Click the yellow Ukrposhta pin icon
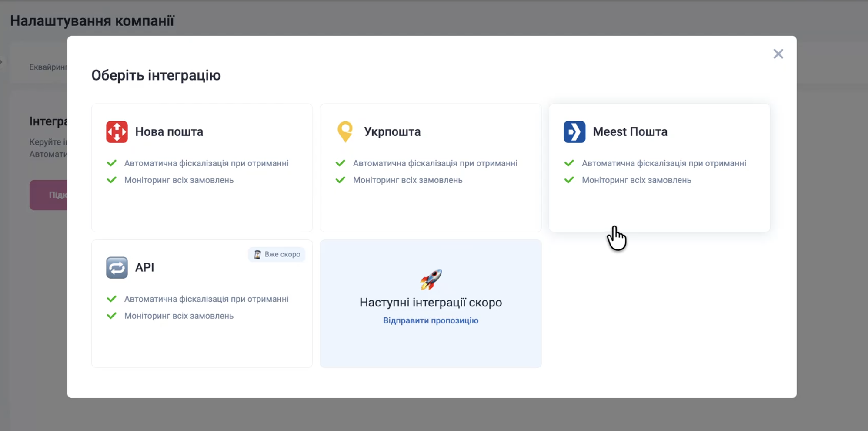 click(345, 131)
